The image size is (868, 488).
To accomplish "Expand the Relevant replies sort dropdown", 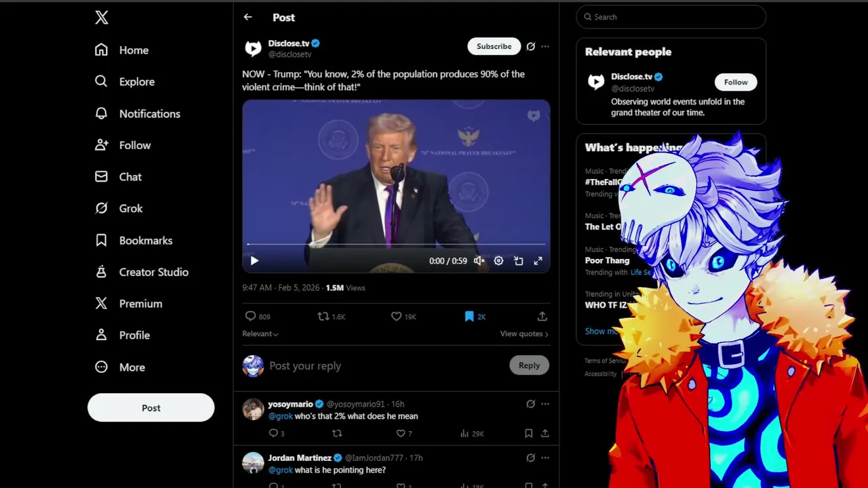I will [x=260, y=333].
